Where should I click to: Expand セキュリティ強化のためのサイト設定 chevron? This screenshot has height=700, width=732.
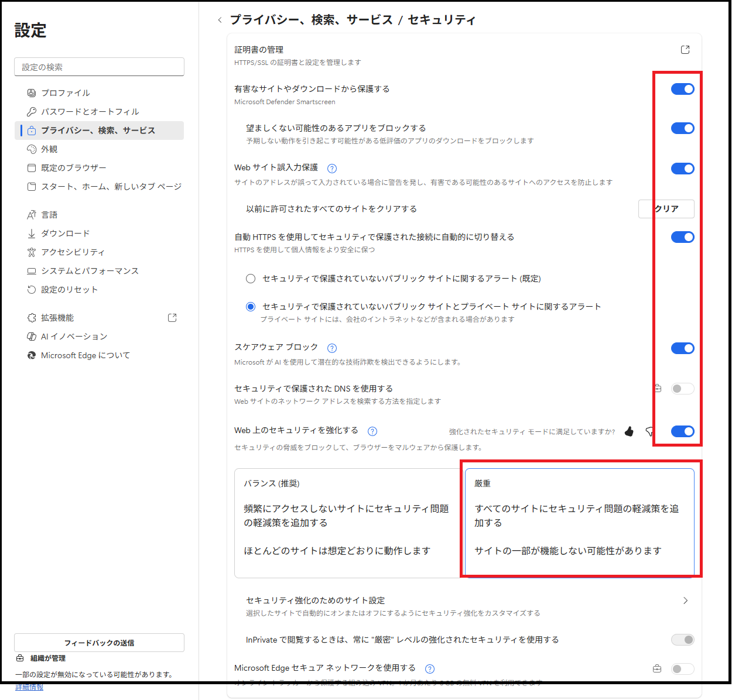tap(685, 601)
